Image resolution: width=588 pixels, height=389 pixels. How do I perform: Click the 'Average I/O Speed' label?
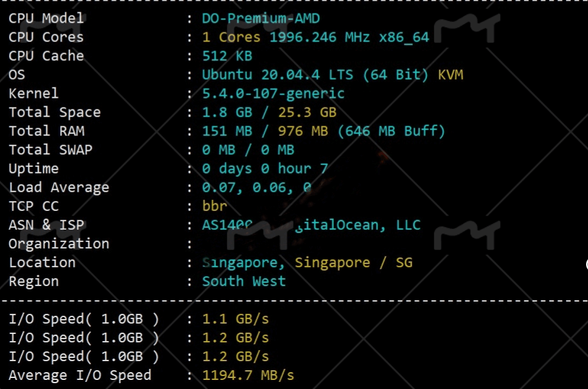point(80,375)
